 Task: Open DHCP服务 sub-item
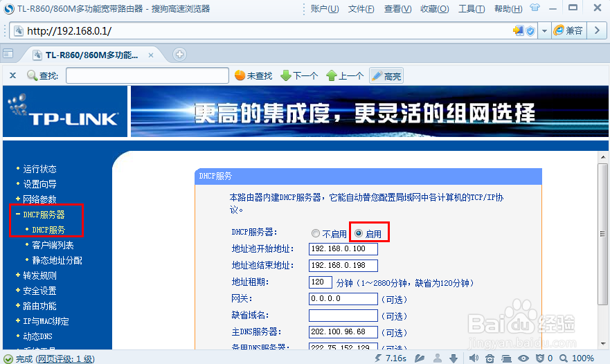[48, 230]
